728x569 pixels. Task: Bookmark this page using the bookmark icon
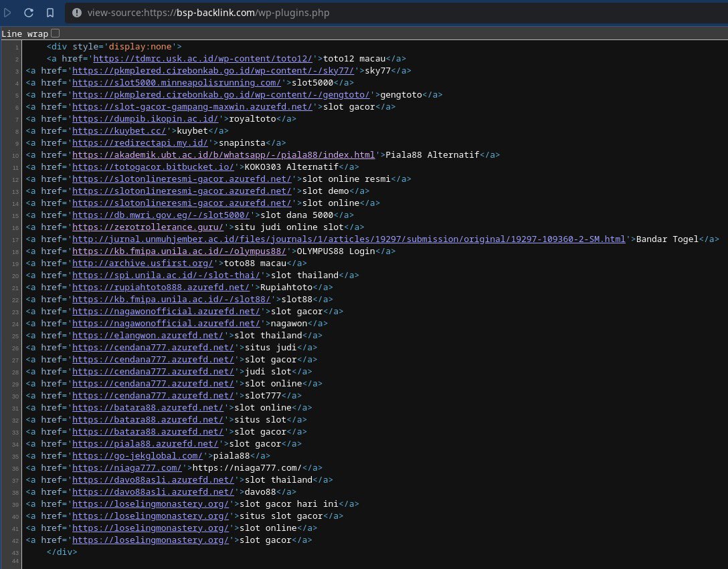click(x=50, y=13)
